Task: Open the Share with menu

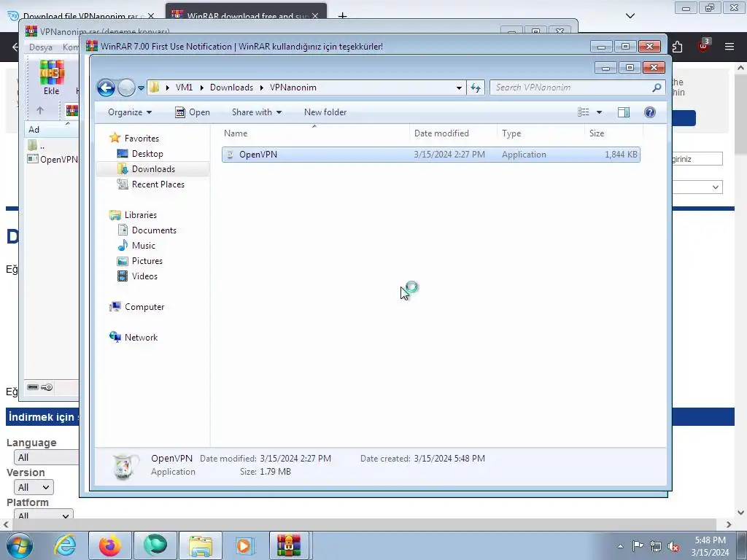Action: [256, 112]
